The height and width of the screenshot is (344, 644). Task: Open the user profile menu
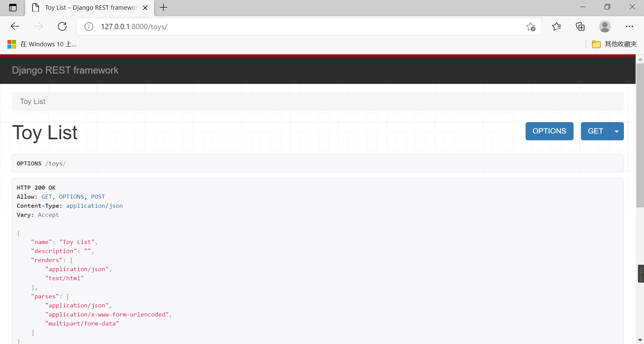[x=605, y=27]
